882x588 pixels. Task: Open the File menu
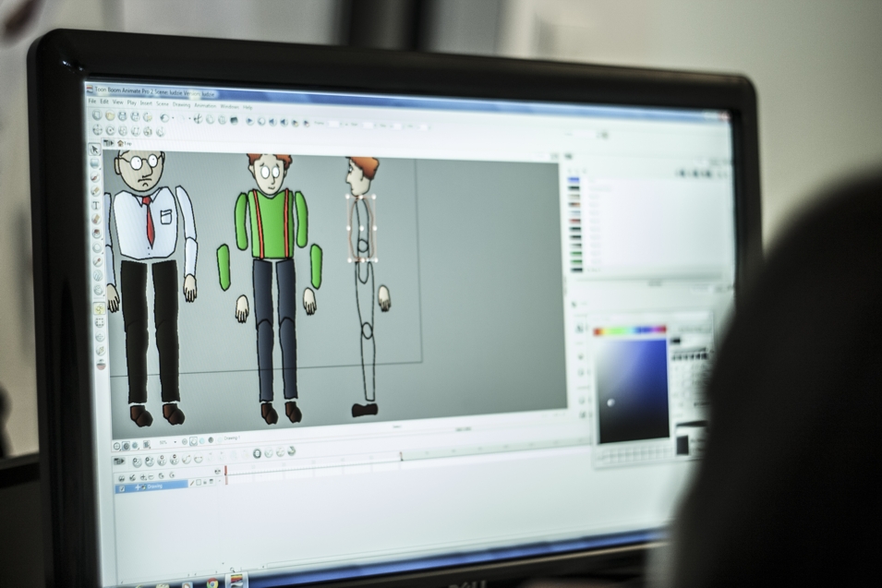pyautogui.click(x=92, y=102)
